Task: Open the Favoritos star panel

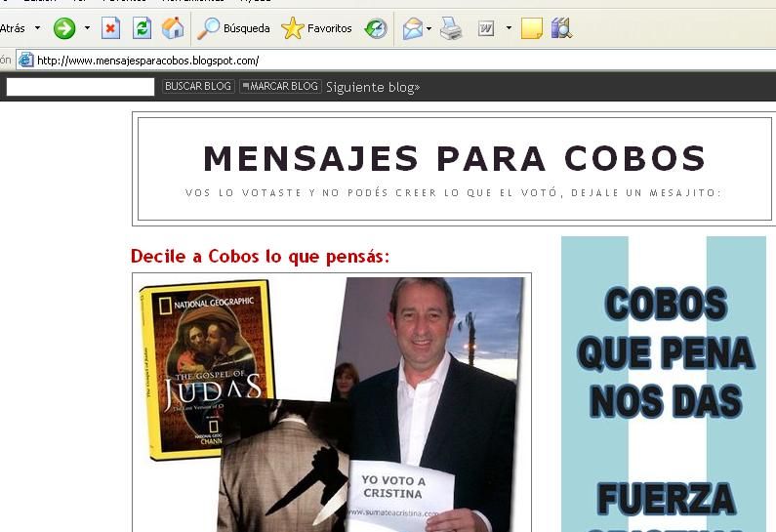Action: tap(317, 28)
